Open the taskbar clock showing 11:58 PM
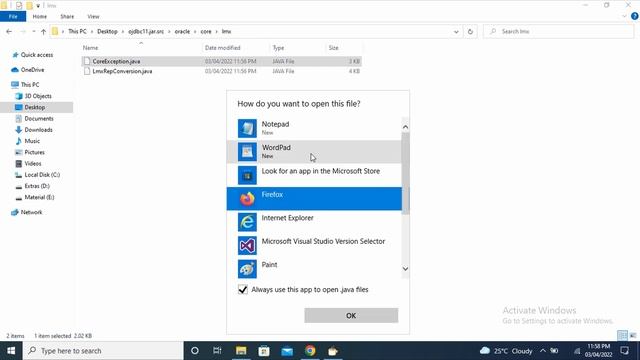640x360 pixels. [598, 351]
